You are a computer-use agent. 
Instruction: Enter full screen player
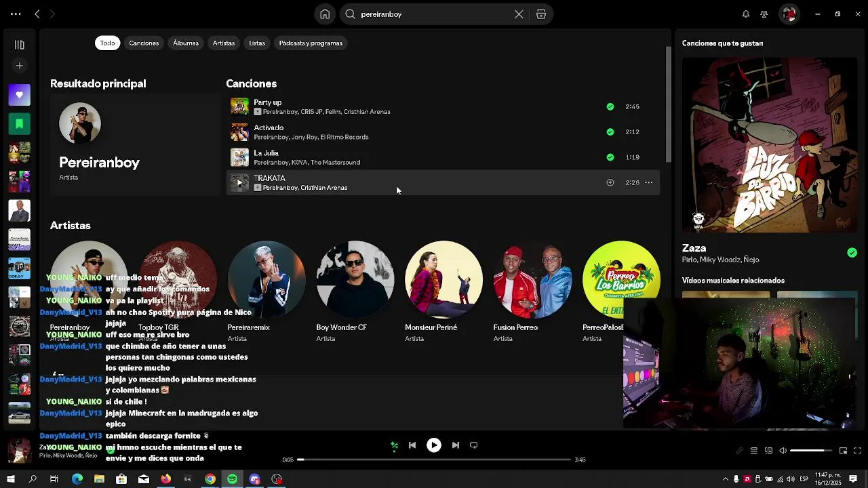click(x=857, y=451)
